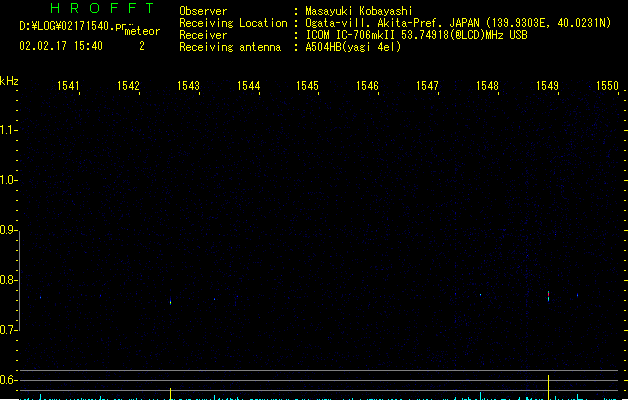This screenshot has height=400, width=629.
Task: Click the Receiver label
Action: pyautogui.click(x=203, y=35)
